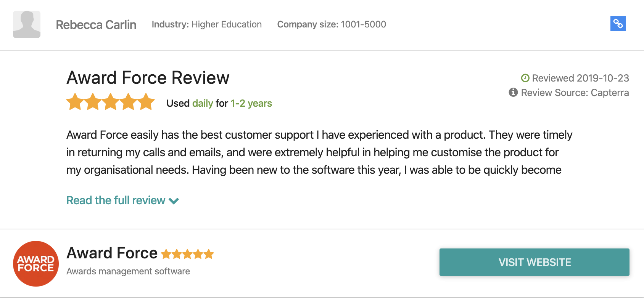This screenshot has height=298, width=644.
Task: Click the small stars next to Award Force
Action: [x=187, y=254]
